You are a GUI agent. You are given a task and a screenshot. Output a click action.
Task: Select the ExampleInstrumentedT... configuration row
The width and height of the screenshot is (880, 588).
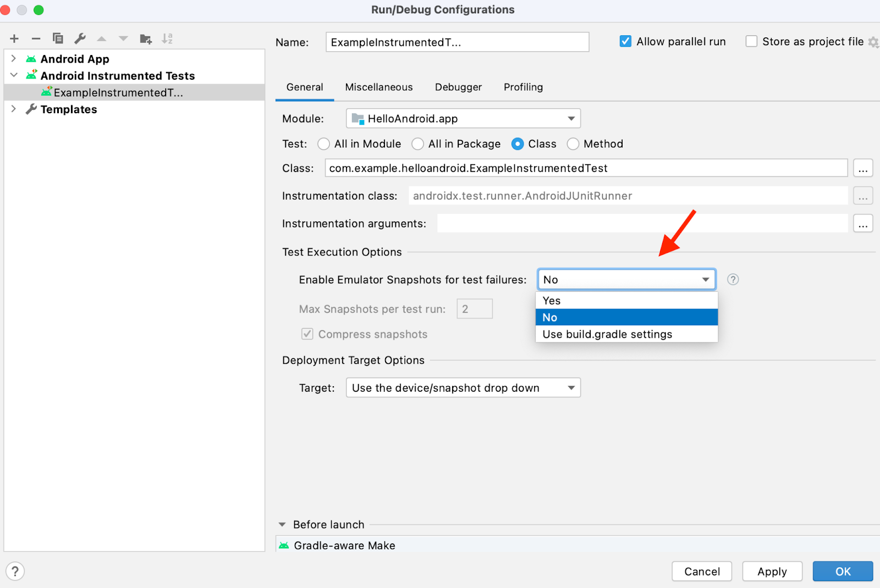tap(134, 92)
